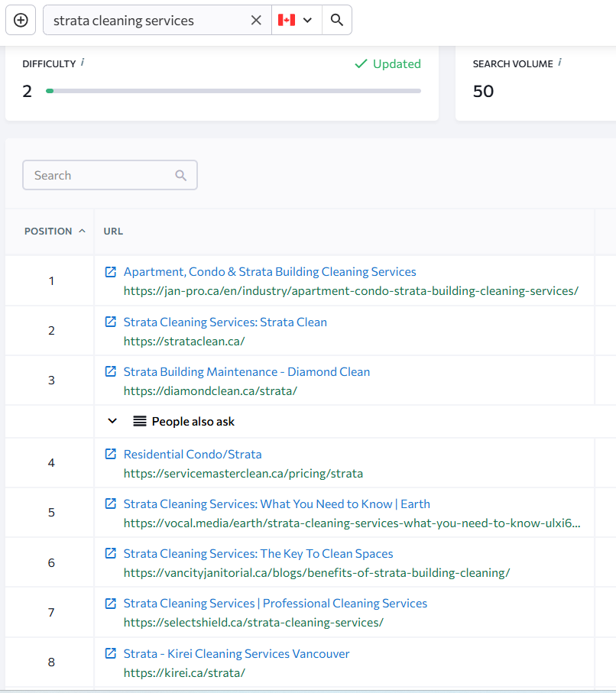Click the selectshield.ca URL
The height and width of the screenshot is (693, 616).
pos(254,623)
